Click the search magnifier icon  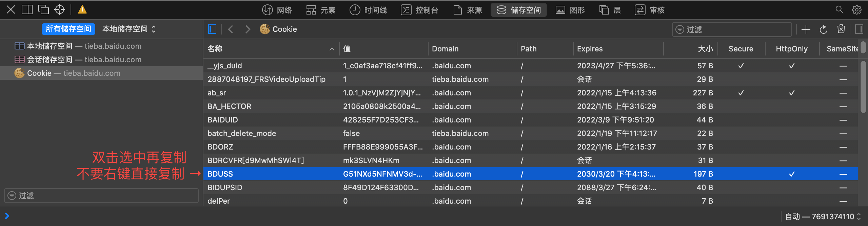[839, 9]
